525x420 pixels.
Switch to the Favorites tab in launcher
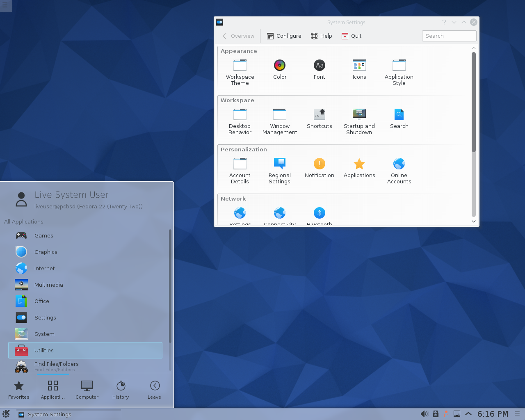coord(19,390)
